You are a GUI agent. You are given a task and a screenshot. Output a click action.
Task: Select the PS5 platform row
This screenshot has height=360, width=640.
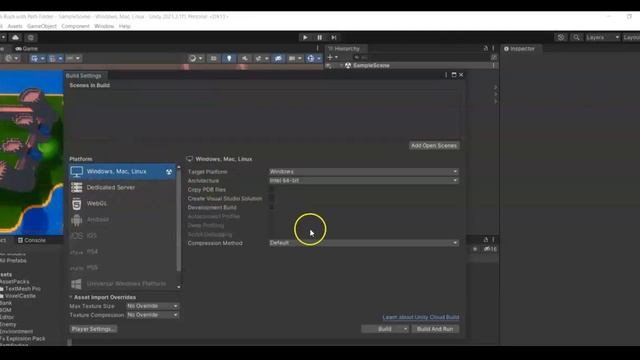coord(122,268)
